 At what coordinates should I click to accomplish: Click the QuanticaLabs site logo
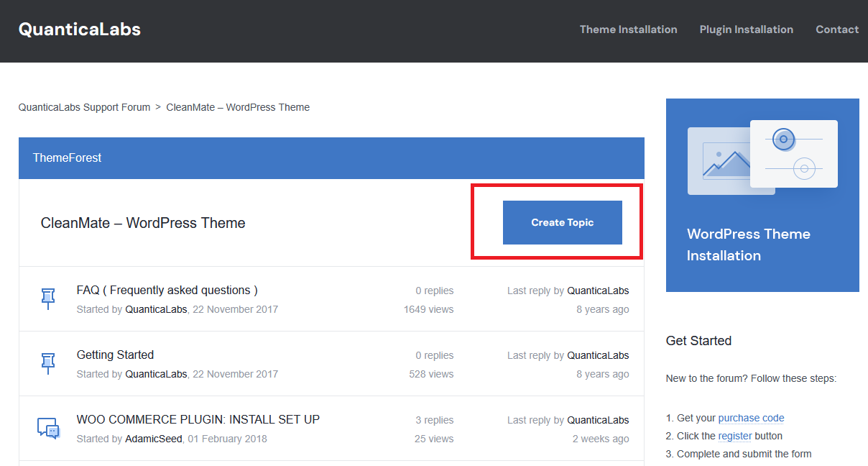[x=80, y=29]
